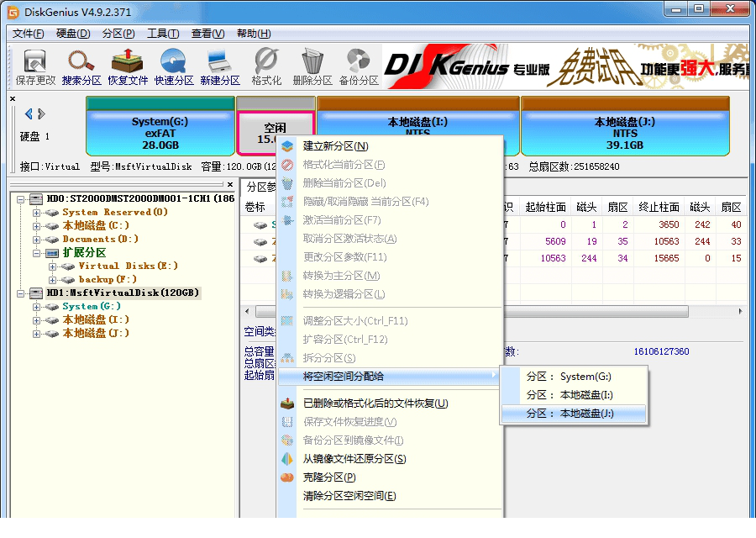
Task: Close the disk map panel with X
Action: click(x=13, y=99)
